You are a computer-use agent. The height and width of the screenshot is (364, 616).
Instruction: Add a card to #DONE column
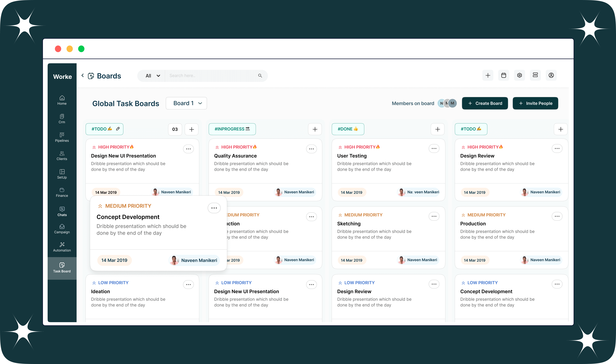[438, 129]
